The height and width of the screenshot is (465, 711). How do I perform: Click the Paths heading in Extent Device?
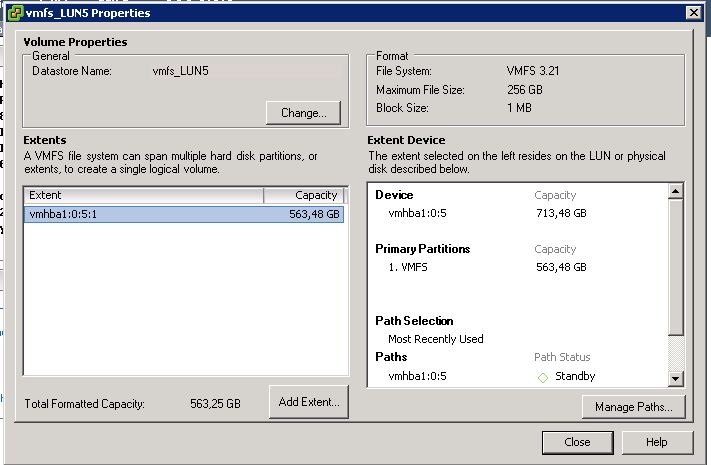tap(391, 357)
